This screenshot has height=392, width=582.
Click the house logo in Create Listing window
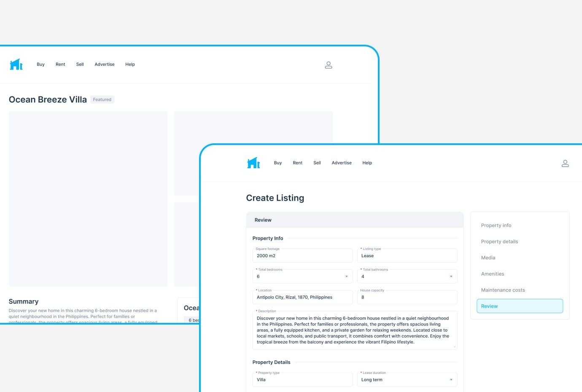pyautogui.click(x=253, y=163)
